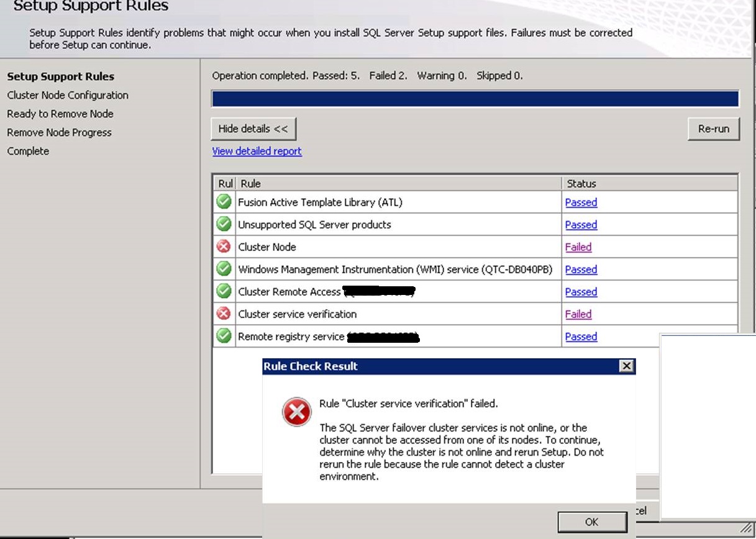
Task: Click the red failure icon beside Cluster service verification
Action: [223, 314]
